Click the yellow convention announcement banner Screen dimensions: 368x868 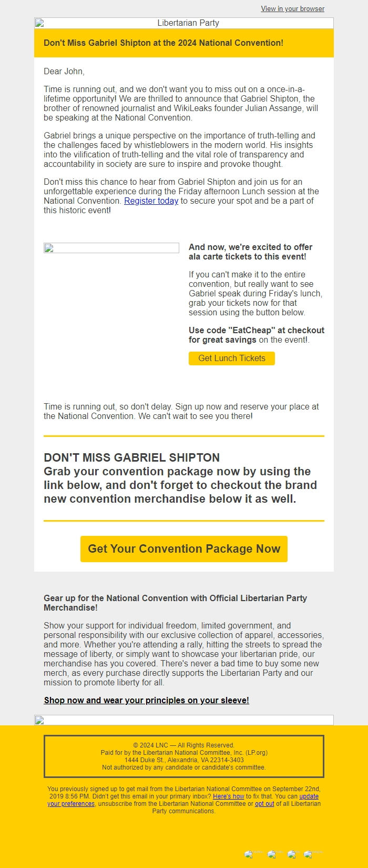point(183,43)
